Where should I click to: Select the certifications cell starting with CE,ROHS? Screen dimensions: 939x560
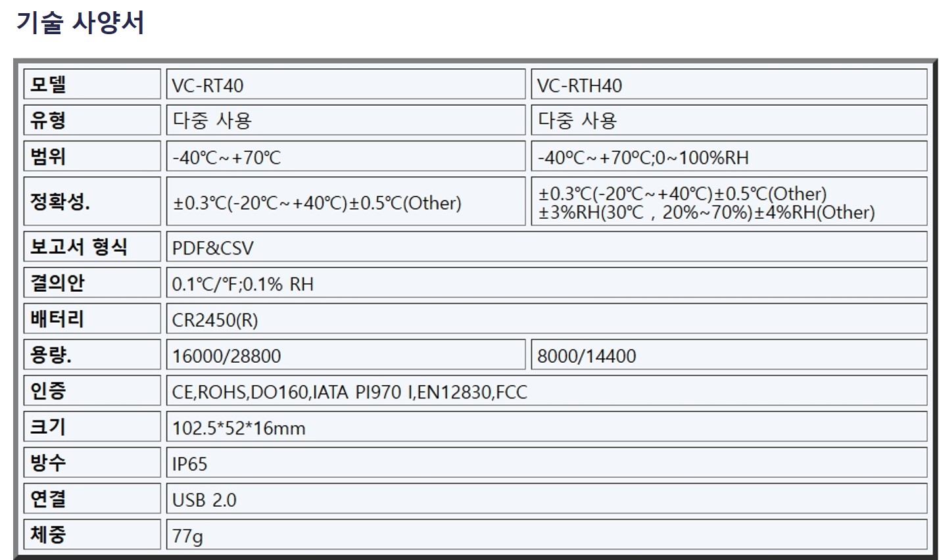[546, 392]
